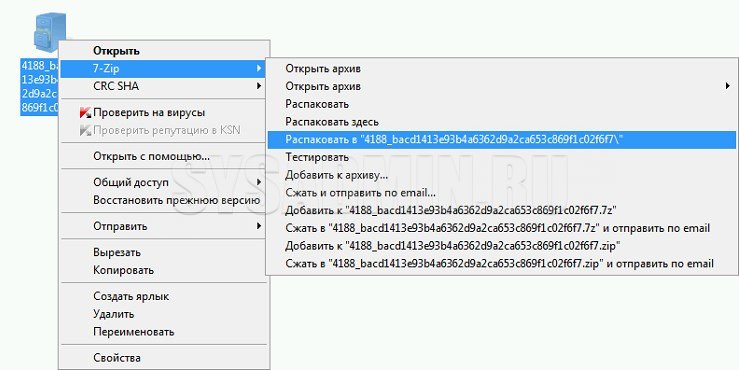The height and width of the screenshot is (370, 739).
Task: Expand the 7-Zip submenu arrow
Action: click(259, 69)
